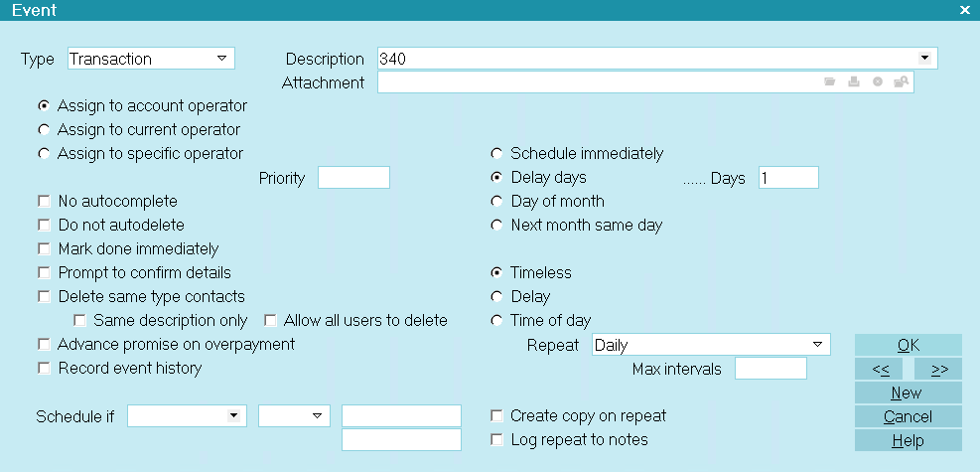
Task: Tick Create copy on repeat
Action: [x=496, y=415]
